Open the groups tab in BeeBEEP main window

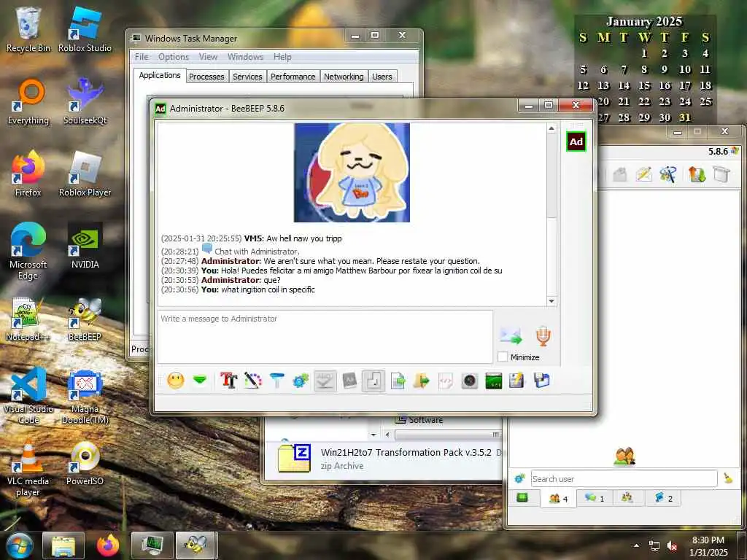point(627,498)
